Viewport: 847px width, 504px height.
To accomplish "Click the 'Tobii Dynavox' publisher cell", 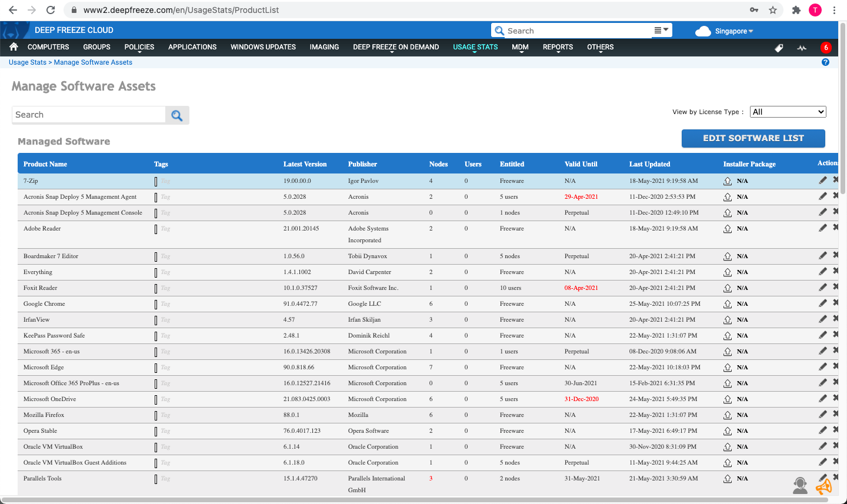I will (x=368, y=256).
